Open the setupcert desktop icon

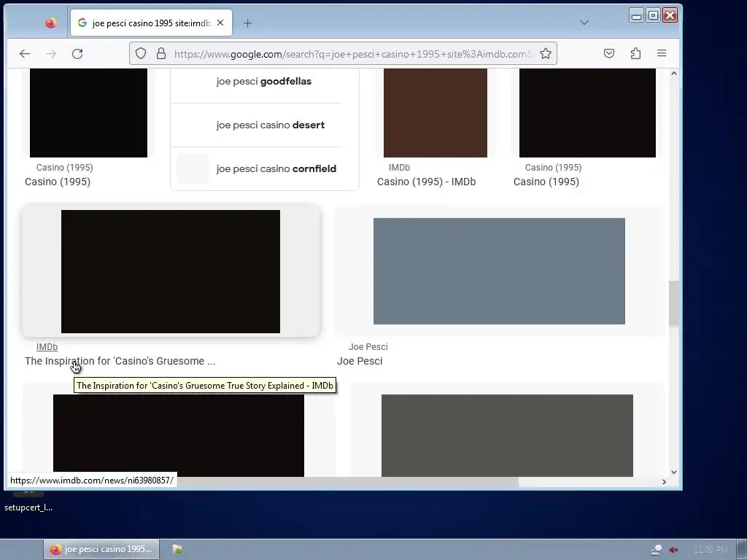point(28,507)
